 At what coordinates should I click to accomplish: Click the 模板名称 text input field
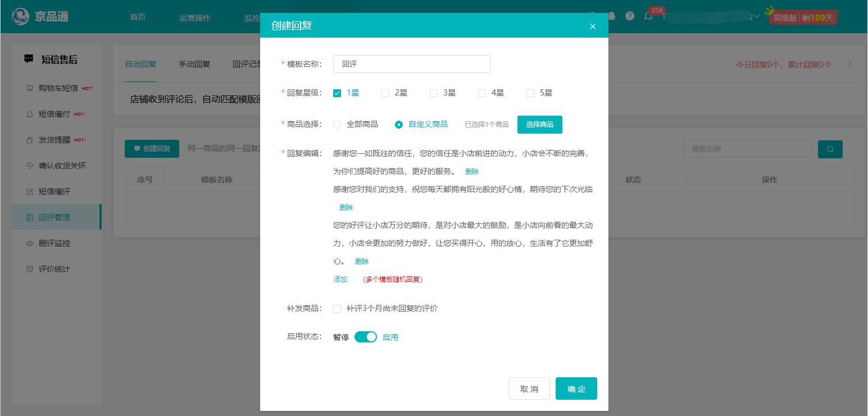tap(411, 64)
